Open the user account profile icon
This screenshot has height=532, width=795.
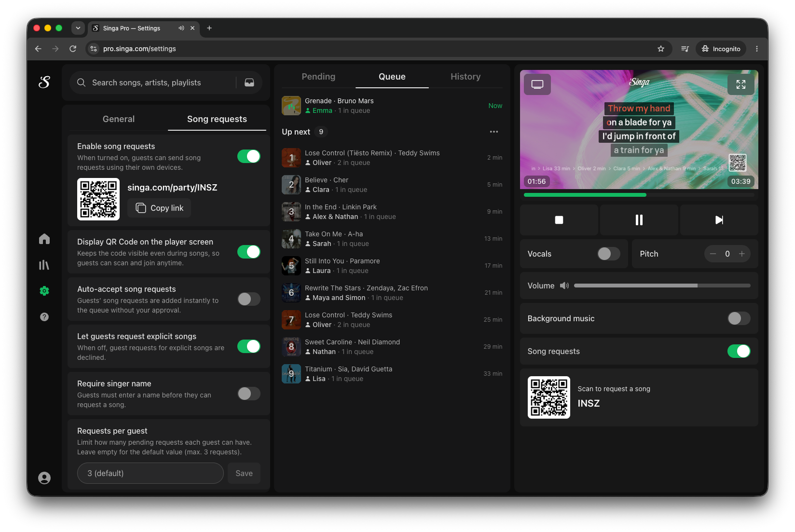point(44,478)
